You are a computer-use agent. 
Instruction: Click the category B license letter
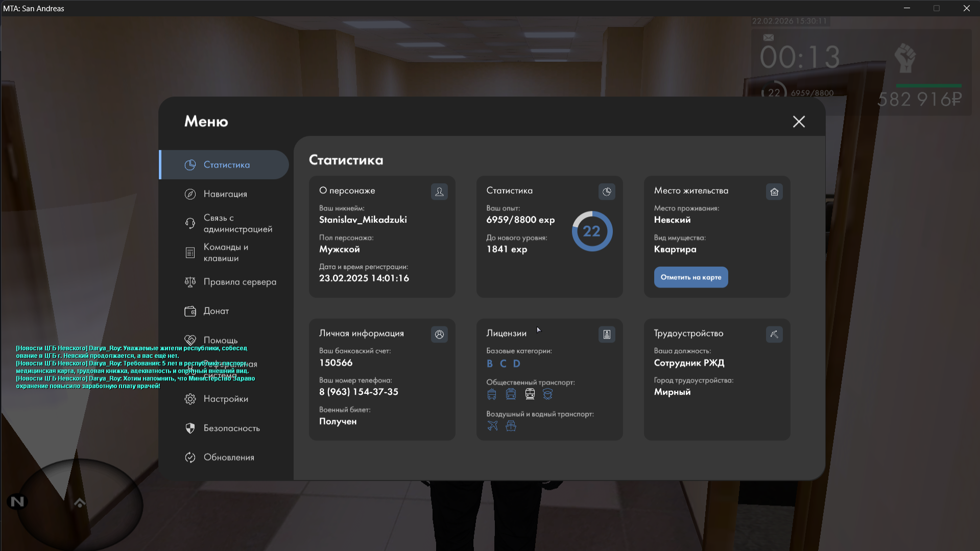490,364
